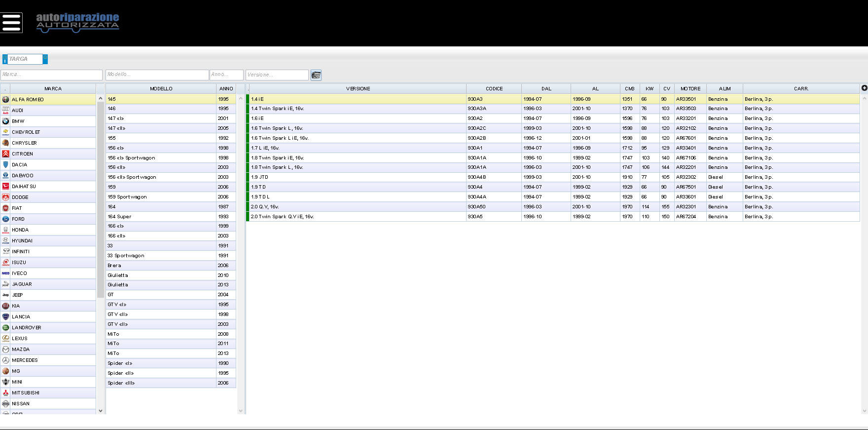Viewport: 868px width, 430px height.
Task: Sort by the MODELLO column header
Action: coord(161,89)
